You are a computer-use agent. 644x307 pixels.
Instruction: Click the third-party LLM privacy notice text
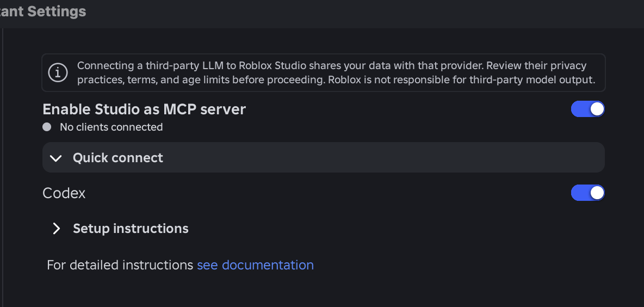[x=336, y=73]
